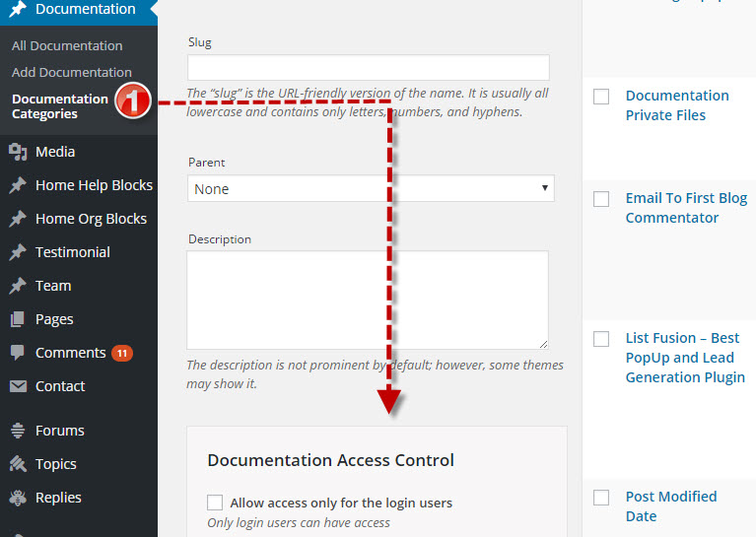756x537 pixels.
Task: Tick the Post Modified Date checkbox
Action: 601,498
